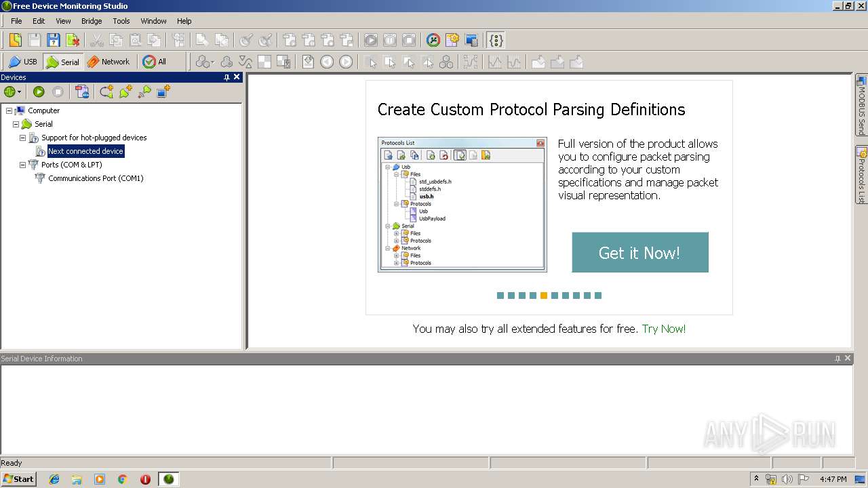
Task: Click the greyed-out pause icon in the top toolbar
Action: click(x=390, y=40)
